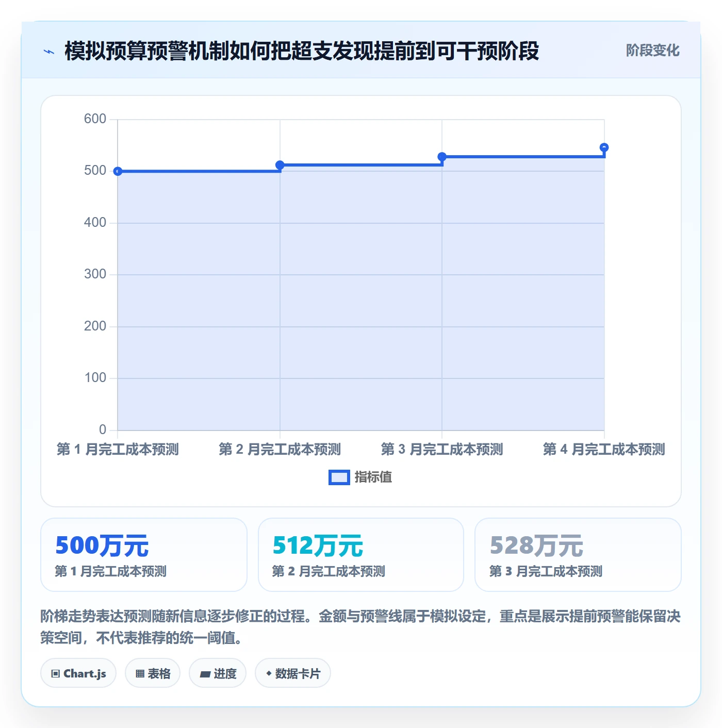Image resolution: width=722 pixels, height=728 pixels.
Task: Click the 指标值 legend color box
Action: click(339, 477)
